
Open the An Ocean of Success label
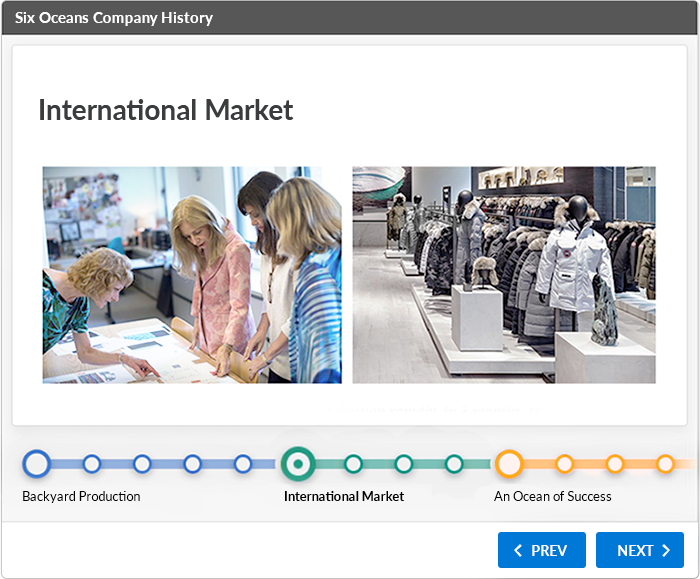[552, 496]
